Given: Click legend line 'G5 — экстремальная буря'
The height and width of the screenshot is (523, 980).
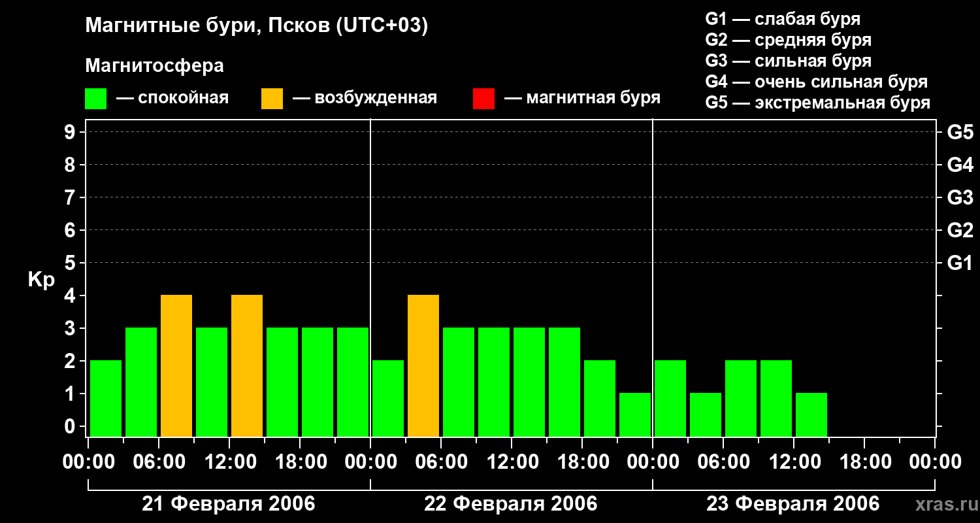Looking at the screenshot, I should point(818,103).
